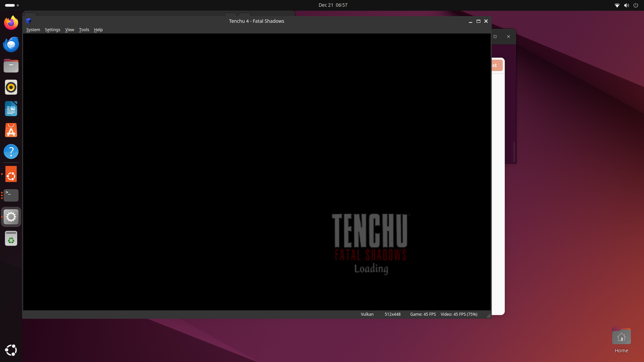Click the scrollbar in the background window
The width and height of the screenshot is (644, 362).
514,152
